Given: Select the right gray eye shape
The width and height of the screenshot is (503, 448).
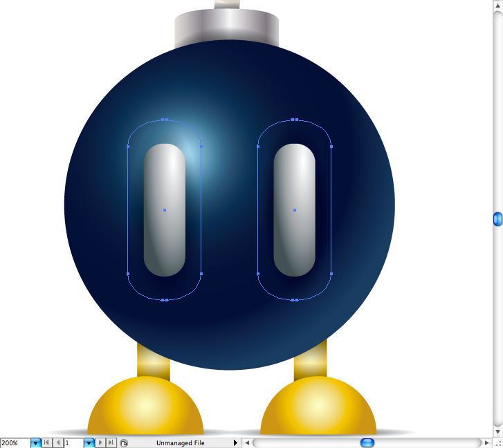Looking at the screenshot, I should (295, 209).
